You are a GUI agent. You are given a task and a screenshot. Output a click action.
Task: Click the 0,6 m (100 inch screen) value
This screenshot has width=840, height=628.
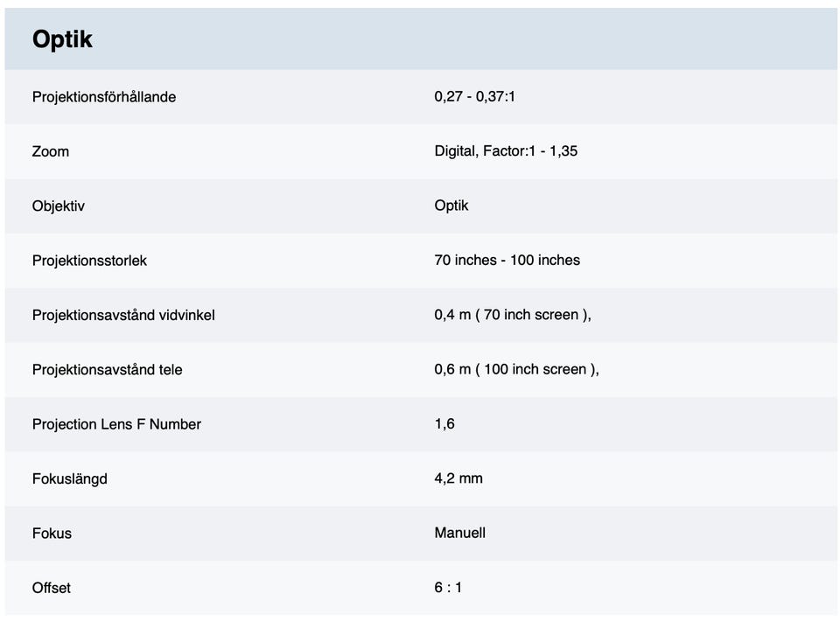(516, 369)
